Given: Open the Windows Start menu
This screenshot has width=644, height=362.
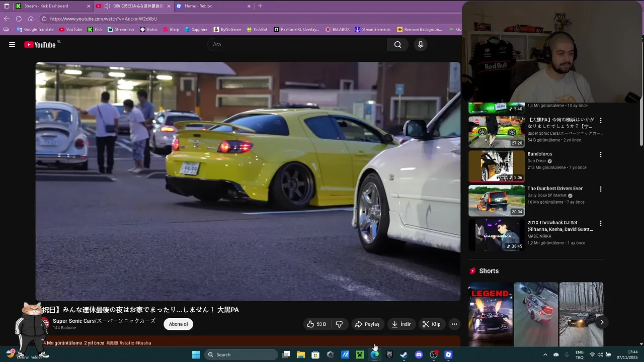Looking at the screenshot, I should click(x=196, y=354).
